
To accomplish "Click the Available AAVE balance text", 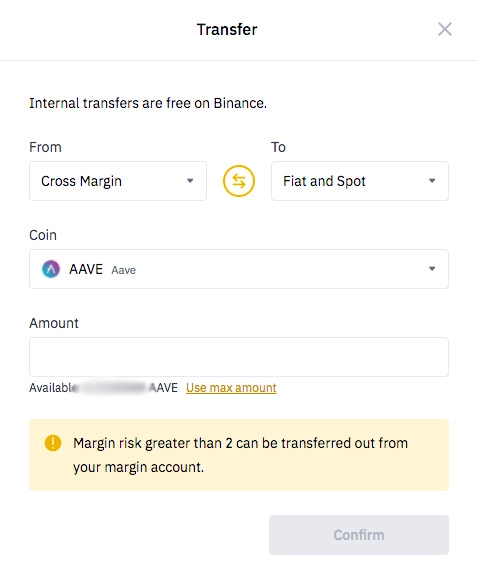I will 103,388.
